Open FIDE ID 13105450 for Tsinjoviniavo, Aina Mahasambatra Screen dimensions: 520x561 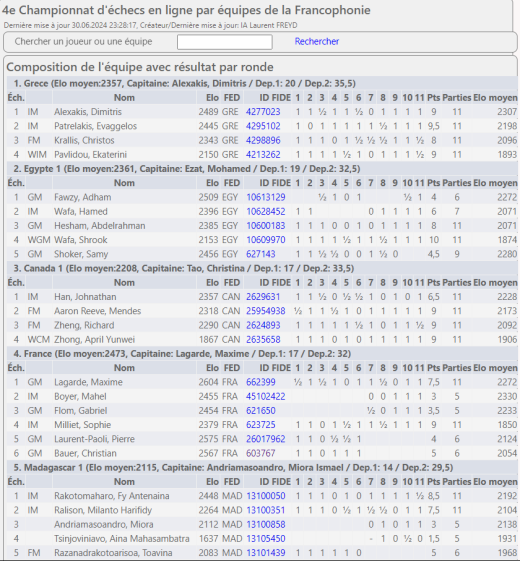pos(266,539)
